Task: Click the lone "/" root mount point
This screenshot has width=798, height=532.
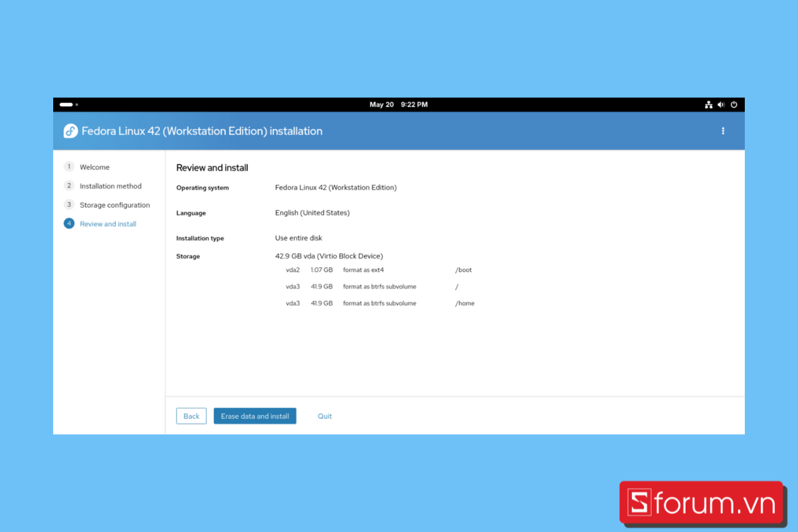Action: (457, 287)
